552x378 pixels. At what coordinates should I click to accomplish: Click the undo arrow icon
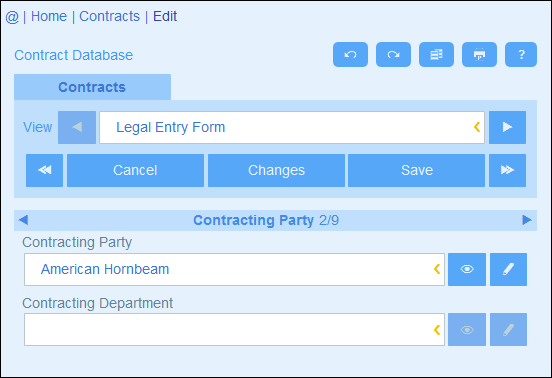coord(350,55)
